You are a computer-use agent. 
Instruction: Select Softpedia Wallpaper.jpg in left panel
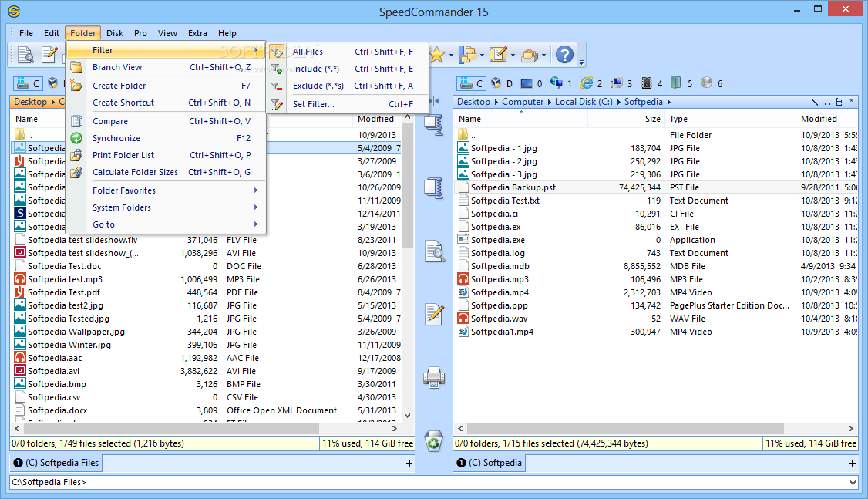tap(76, 332)
